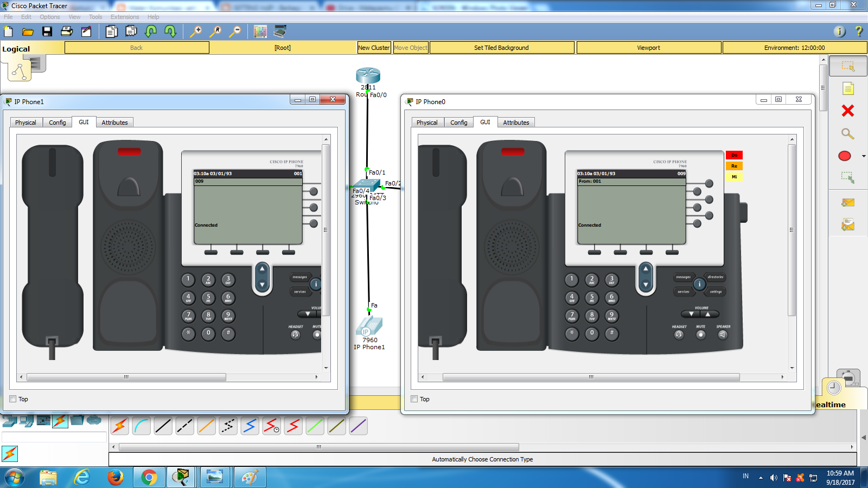This screenshot has width=868, height=488.
Task: Click the Set Tiled Background button
Action: coord(501,48)
